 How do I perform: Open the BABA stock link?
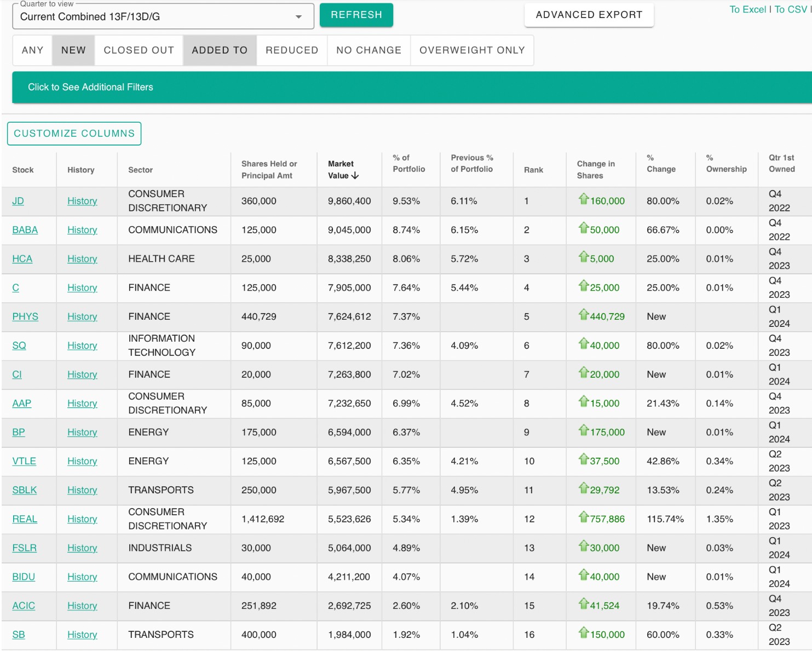(25, 230)
